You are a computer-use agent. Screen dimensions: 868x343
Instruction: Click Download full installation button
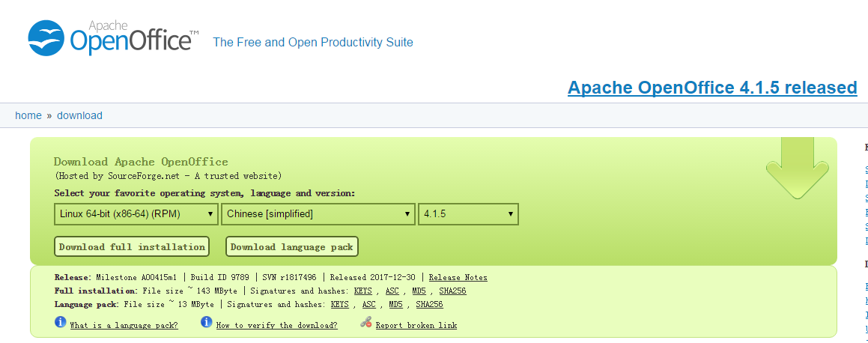tap(132, 246)
